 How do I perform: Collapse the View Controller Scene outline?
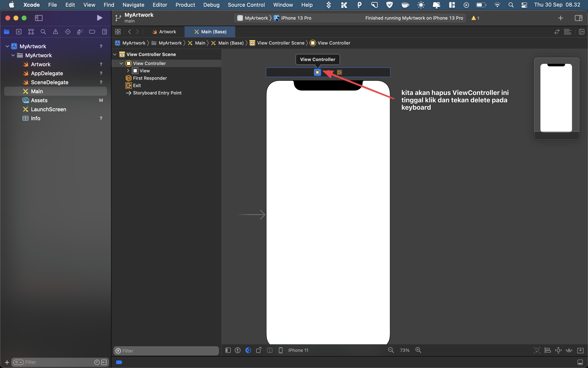click(115, 54)
